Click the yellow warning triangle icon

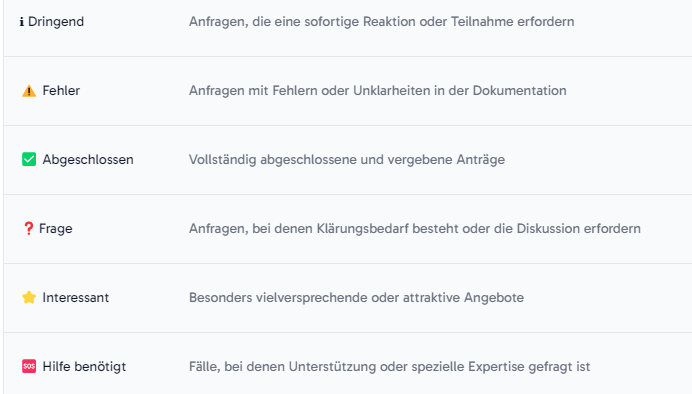(x=29, y=91)
